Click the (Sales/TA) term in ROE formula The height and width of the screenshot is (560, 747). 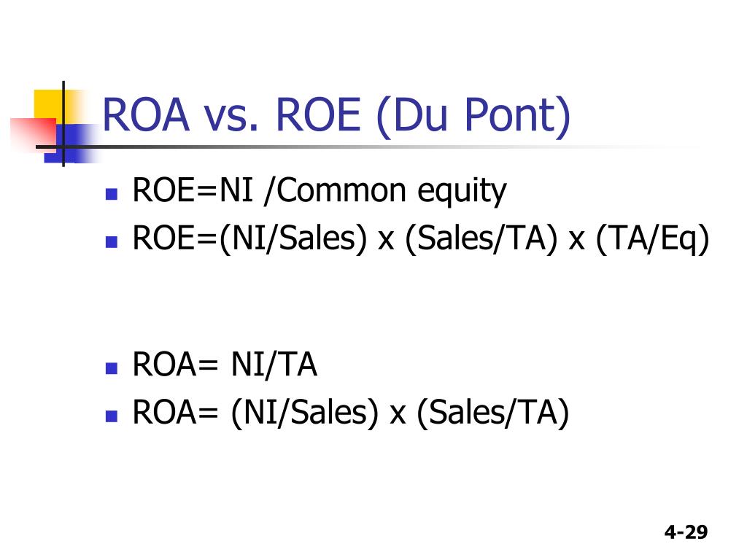point(481,239)
